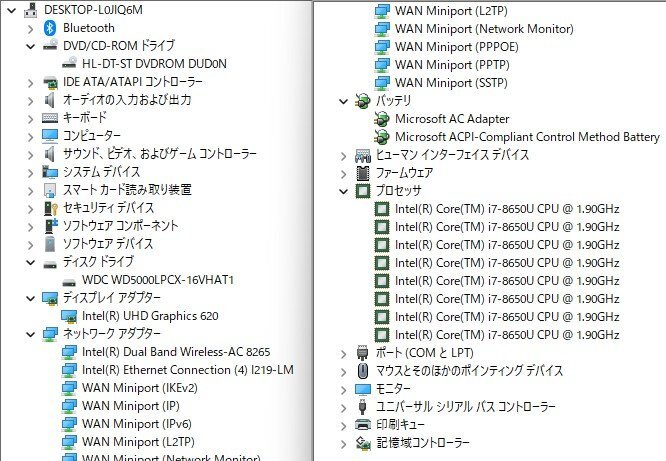Image resolution: width=666 pixels, height=461 pixels.
Task: Click the Intel UHD Graphics 620 adapter icon
Action: [69, 316]
